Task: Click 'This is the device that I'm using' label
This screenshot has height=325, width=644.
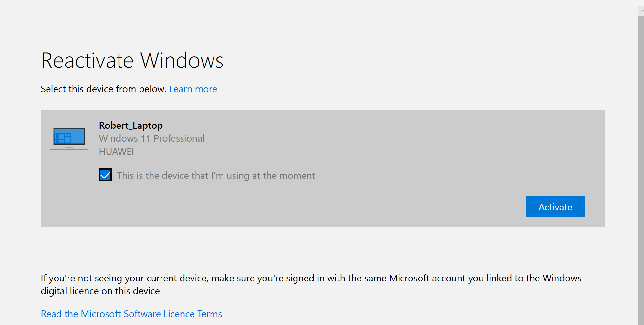Action: pos(216,176)
